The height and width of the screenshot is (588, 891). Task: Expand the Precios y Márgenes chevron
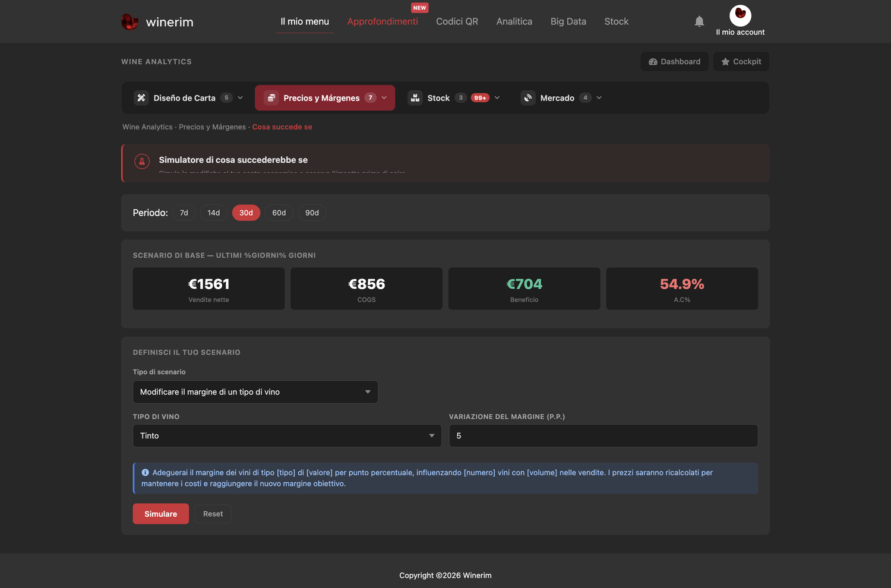pyautogui.click(x=384, y=98)
